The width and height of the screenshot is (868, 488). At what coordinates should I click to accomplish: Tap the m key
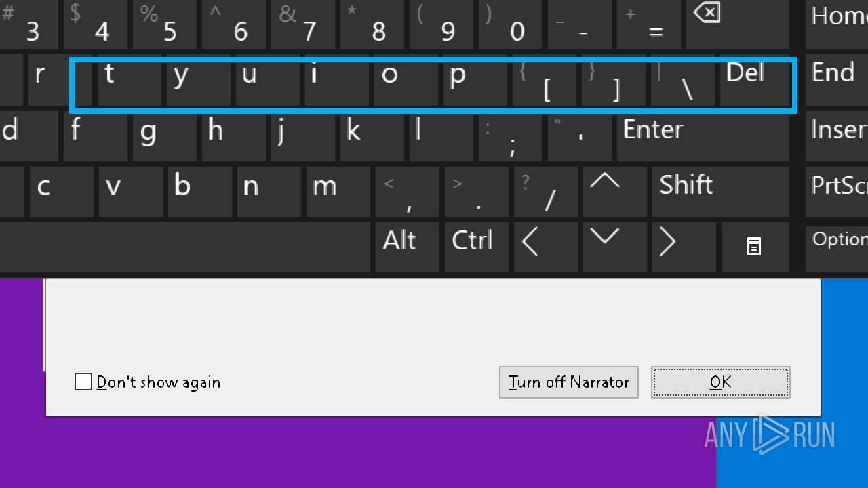pos(337,192)
